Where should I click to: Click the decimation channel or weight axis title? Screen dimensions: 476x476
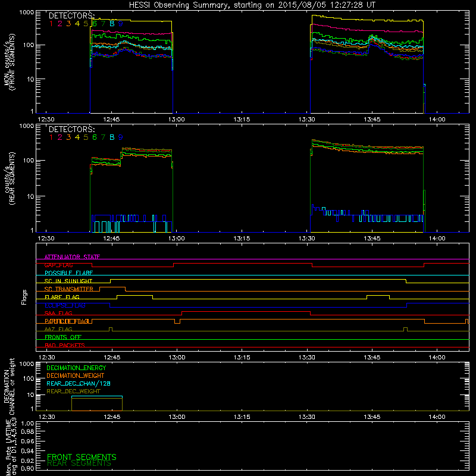tap(10, 386)
